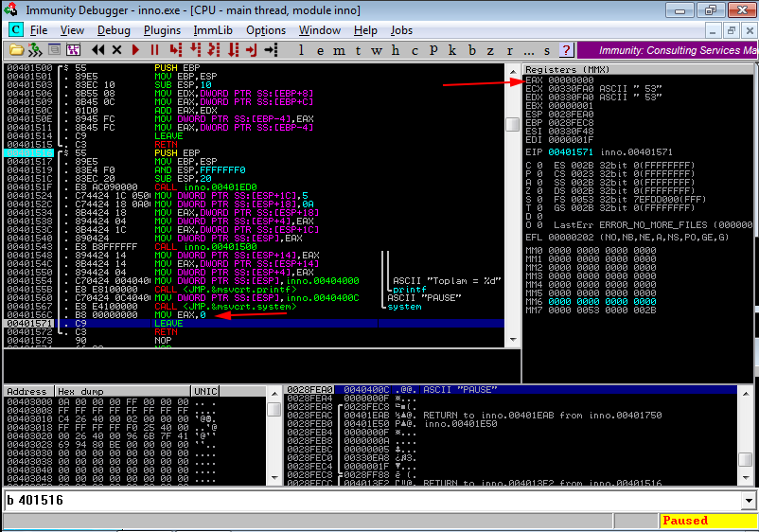
Task: Click the Z flag in registers
Action: 534,191
